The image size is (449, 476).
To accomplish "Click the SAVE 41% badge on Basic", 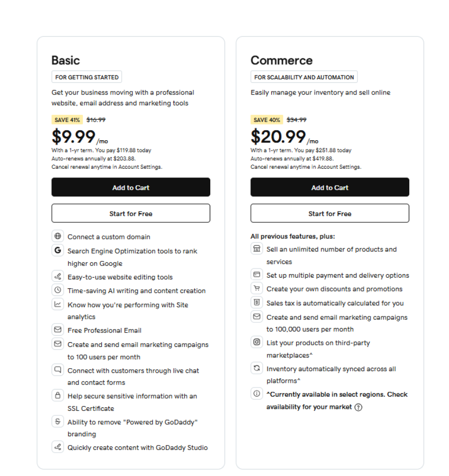I will pyautogui.click(x=67, y=120).
